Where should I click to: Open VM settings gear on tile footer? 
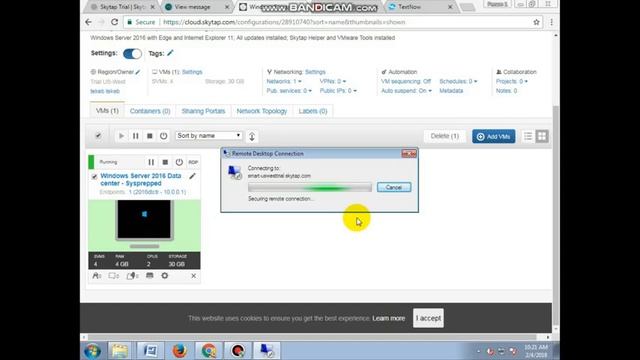(164, 276)
